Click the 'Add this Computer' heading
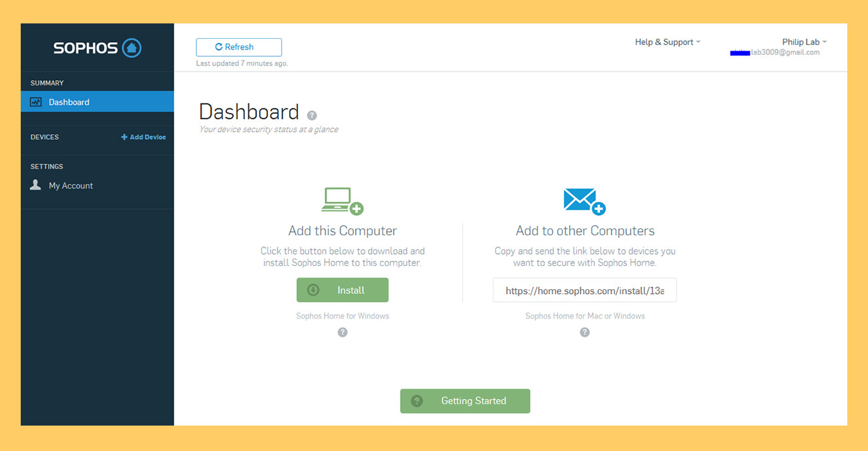The image size is (868, 451). point(343,231)
